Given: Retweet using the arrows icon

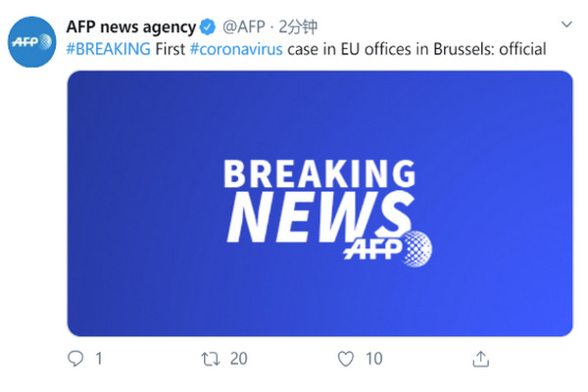Looking at the screenshot, I should [x=210, y=359].
